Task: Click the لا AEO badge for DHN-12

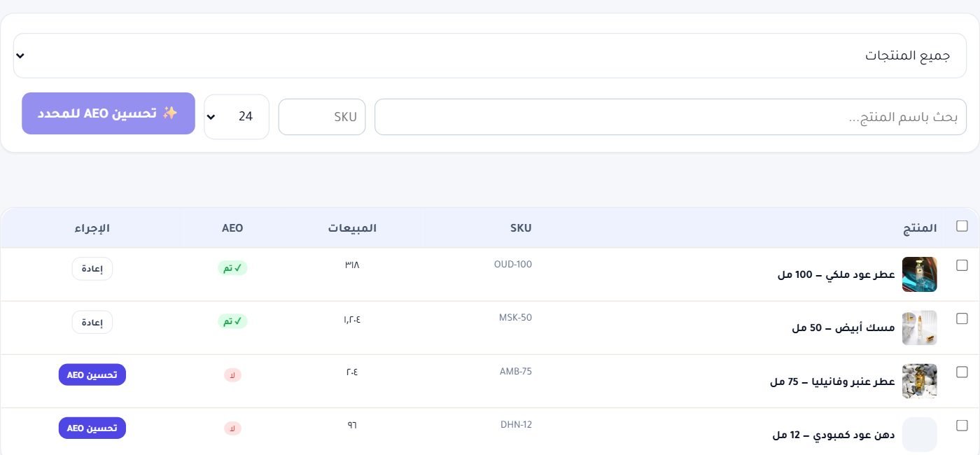Action: 232,428
